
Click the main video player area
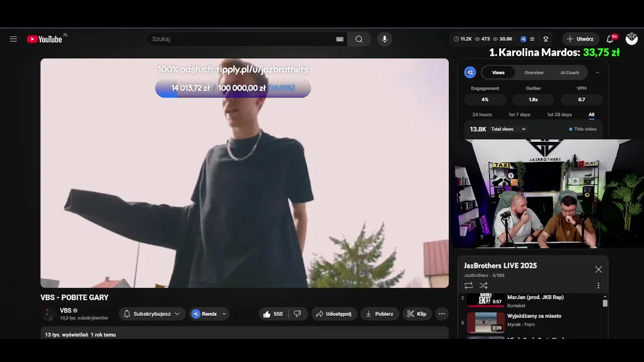coord(245,173)
